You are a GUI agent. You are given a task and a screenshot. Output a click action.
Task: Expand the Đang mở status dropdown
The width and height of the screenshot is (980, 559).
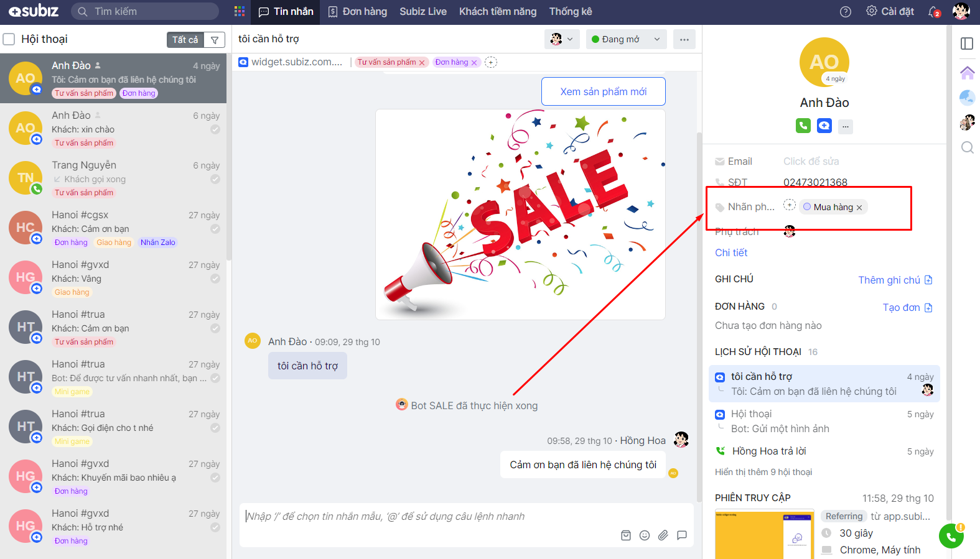point(625,39)
